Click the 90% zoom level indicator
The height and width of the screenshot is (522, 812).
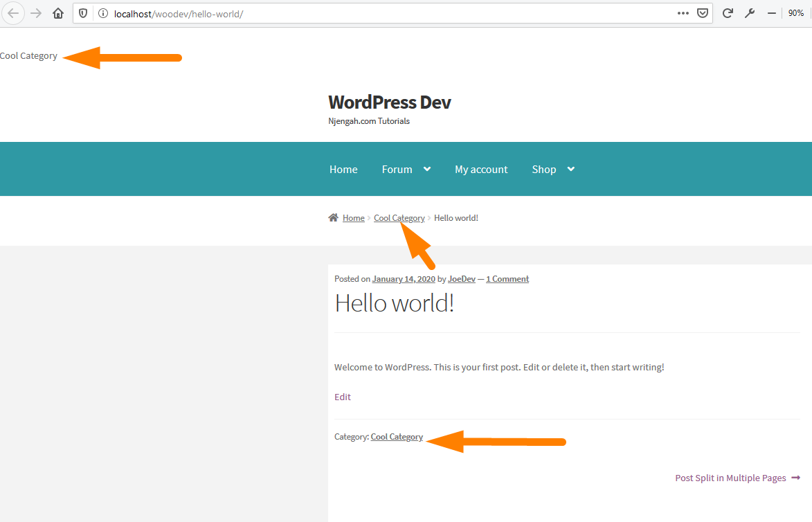click(795, 12)
